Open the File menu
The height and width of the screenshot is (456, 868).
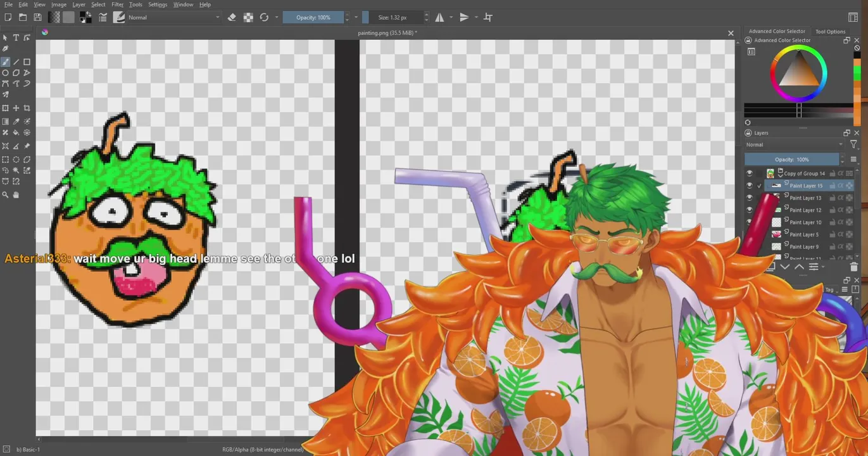(9, 4)
